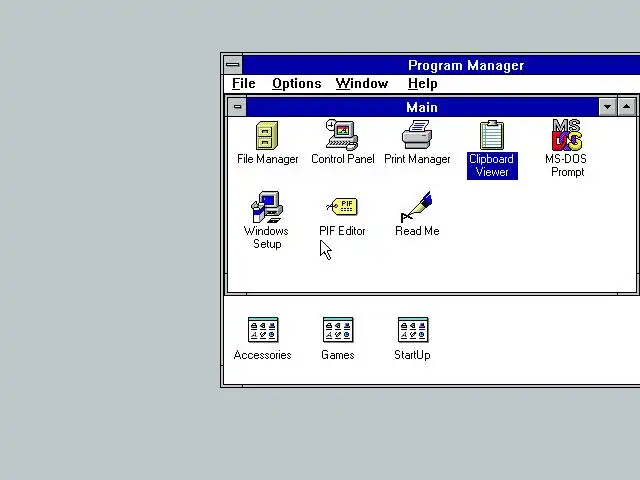Click the Clipboard Viewer label text
The image size is (640, 480).
click(492, 165)
